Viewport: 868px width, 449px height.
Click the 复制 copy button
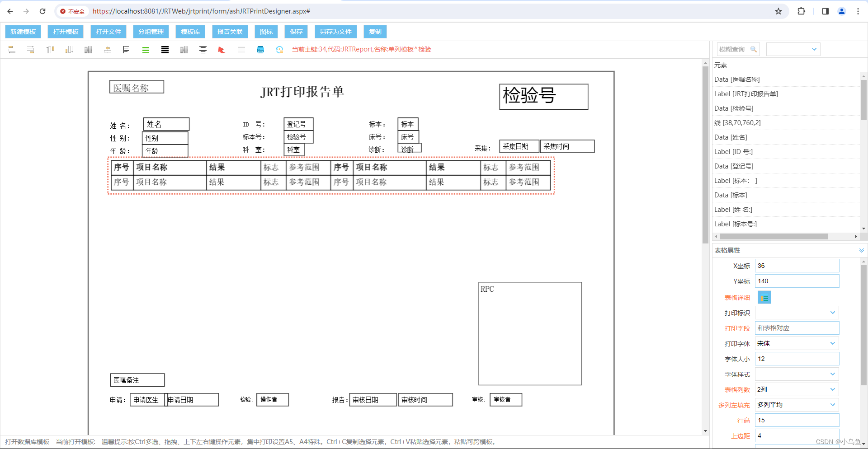tap(375, 32)
